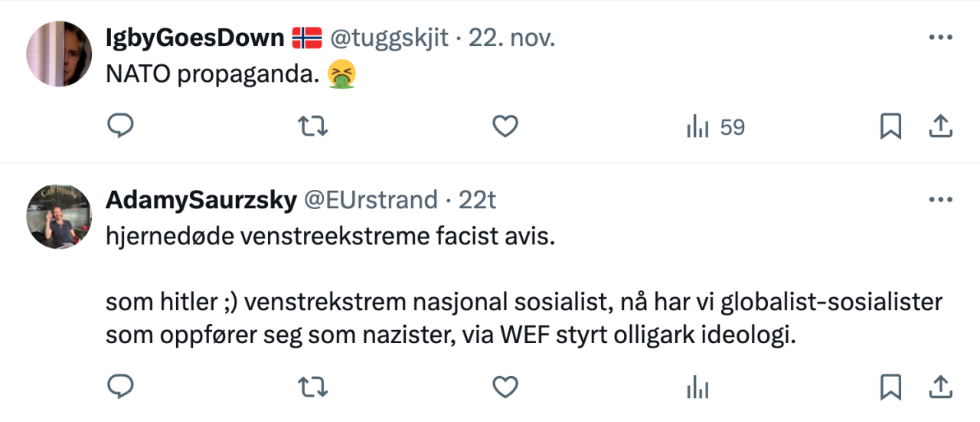980x422 pixels.
Task: Retweet AdamySaurzsky's post
Action: [x=312, y=387]
